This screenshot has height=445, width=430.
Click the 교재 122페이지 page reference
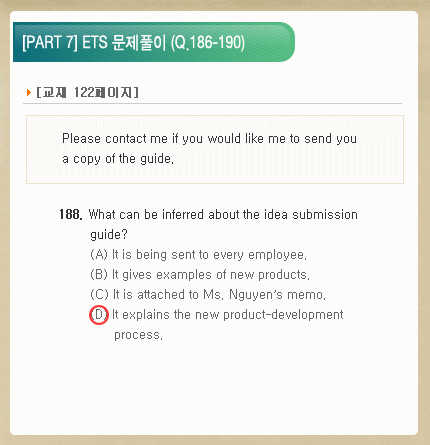[x=87, y=92]
